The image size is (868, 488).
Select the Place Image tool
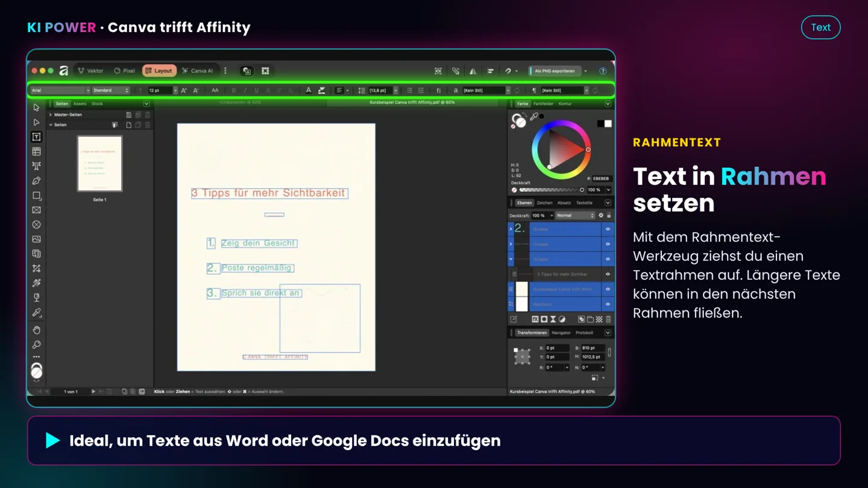tap(36, 239)
